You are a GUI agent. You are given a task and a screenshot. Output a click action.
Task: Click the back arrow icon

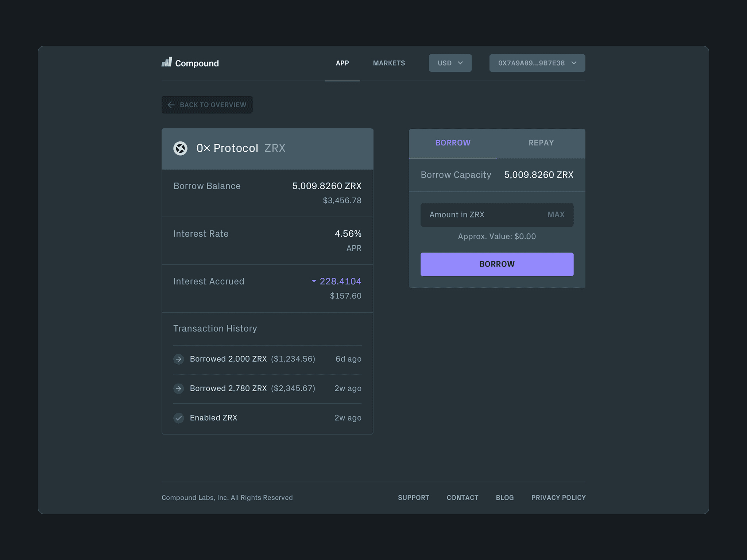[x=171, y=105]
